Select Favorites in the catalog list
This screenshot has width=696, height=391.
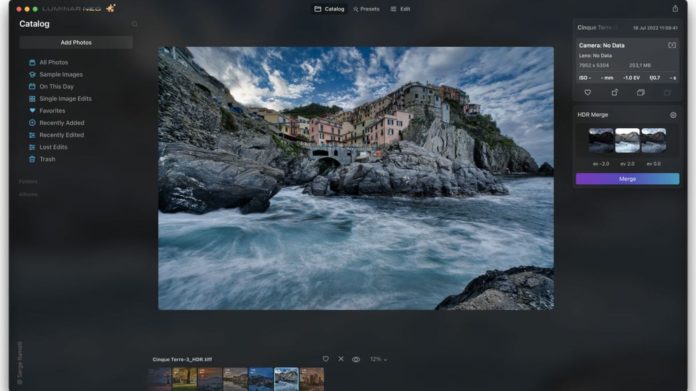click(x=52, y=111)
